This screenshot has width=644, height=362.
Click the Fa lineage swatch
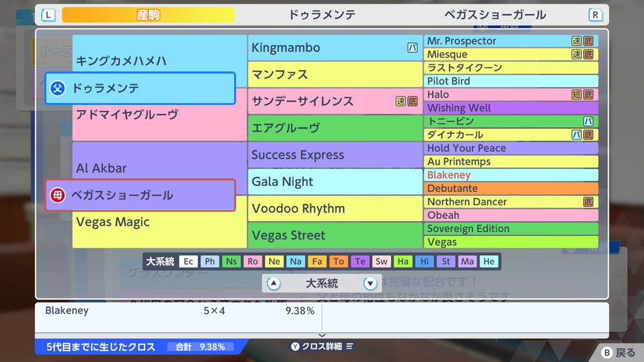(x=317, y=261)
